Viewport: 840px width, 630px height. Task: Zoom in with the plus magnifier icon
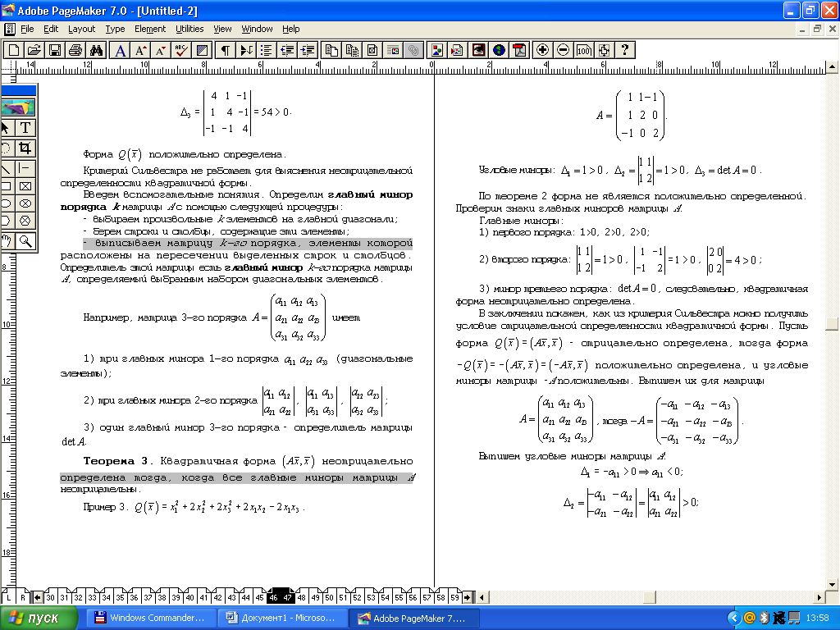pos(542,50)
